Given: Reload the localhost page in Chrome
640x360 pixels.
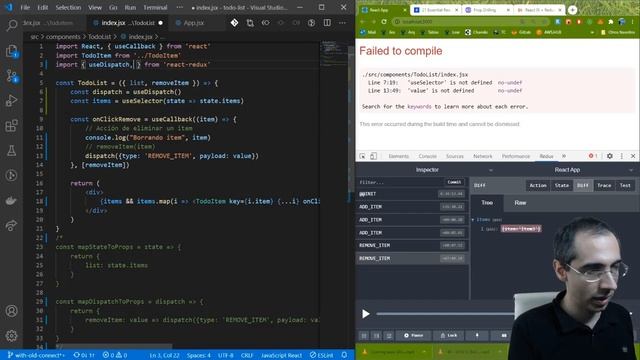Looking at the screenshot, I should (384, 21).
